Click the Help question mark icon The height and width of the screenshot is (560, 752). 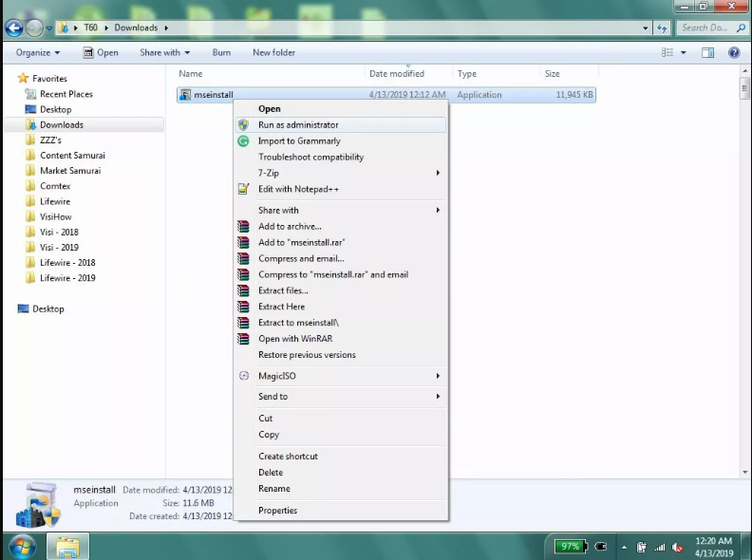[x=734, y=53]
